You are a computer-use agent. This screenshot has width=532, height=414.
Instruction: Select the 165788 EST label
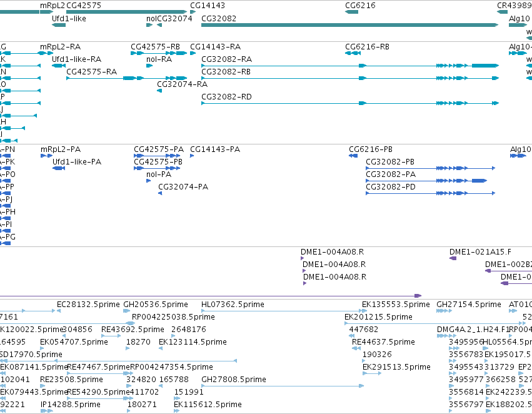[174, 380]
